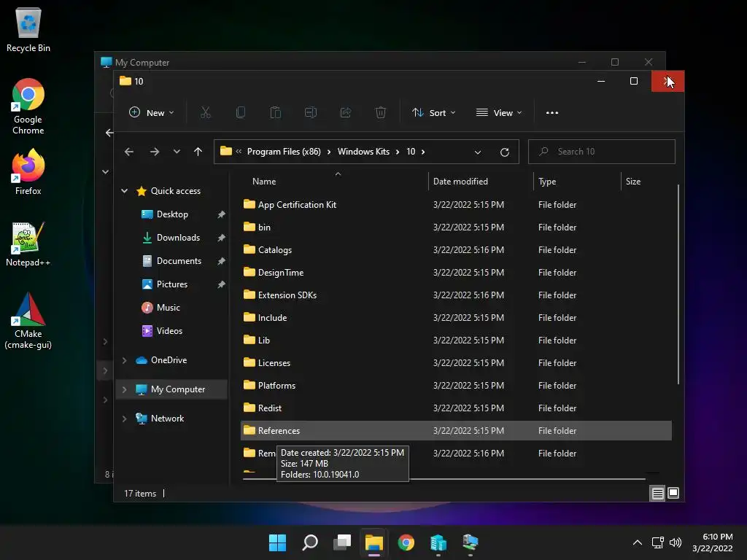The height and width of the screenshot is (560, 747).
Task: Open CMake (cmake-gui) desktop shortcut
Action: pyautogui.click(x=28, y=321)
